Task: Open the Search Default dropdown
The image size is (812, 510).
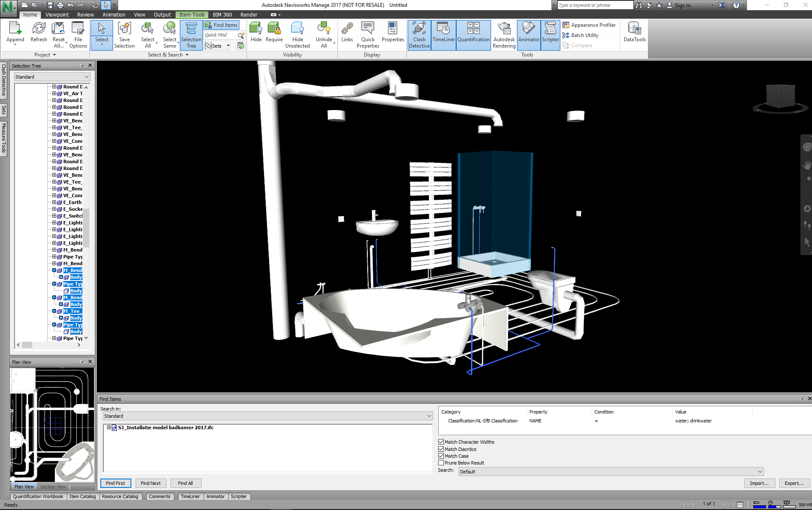Action: [611, 472]
